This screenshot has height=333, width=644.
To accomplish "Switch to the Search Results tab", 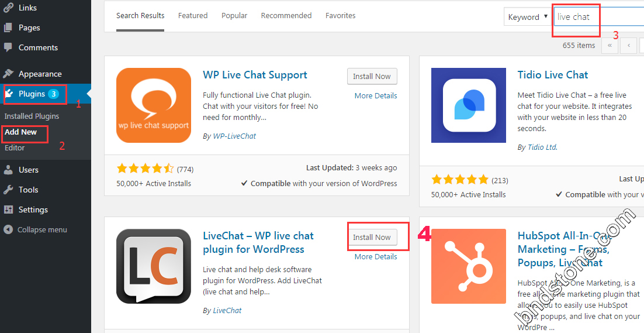I will point(140,16).
